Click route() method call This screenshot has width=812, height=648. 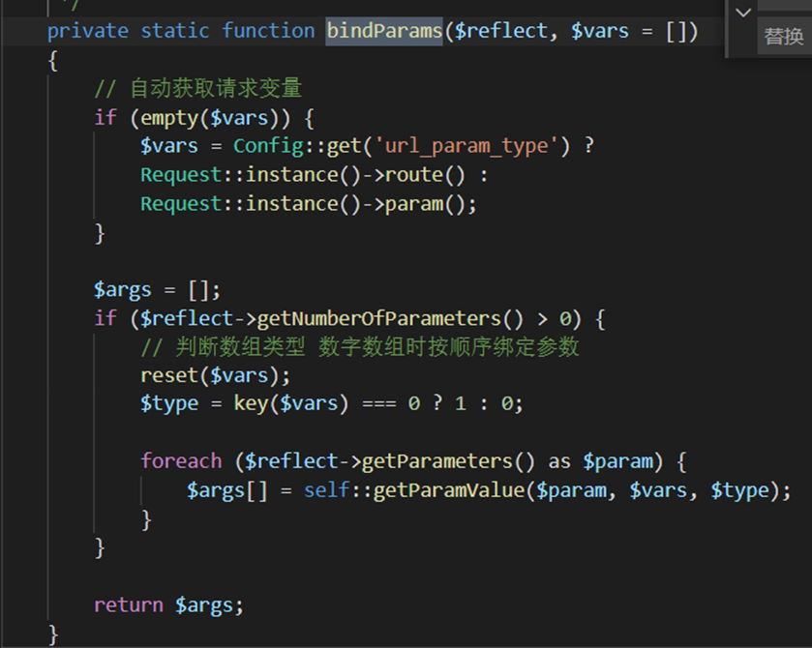coord(425,175)
